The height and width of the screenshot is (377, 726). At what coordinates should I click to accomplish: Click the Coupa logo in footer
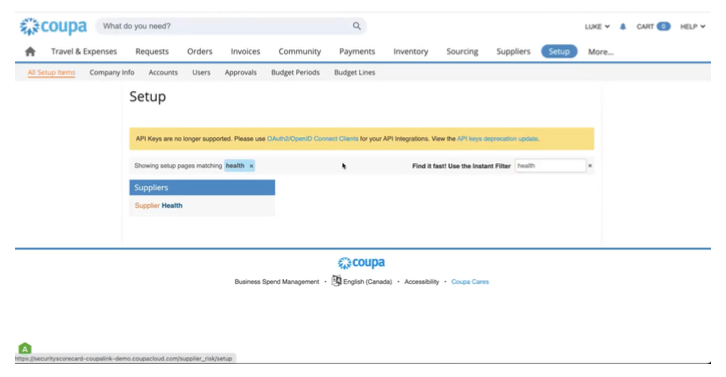click(x=361, y=263)
